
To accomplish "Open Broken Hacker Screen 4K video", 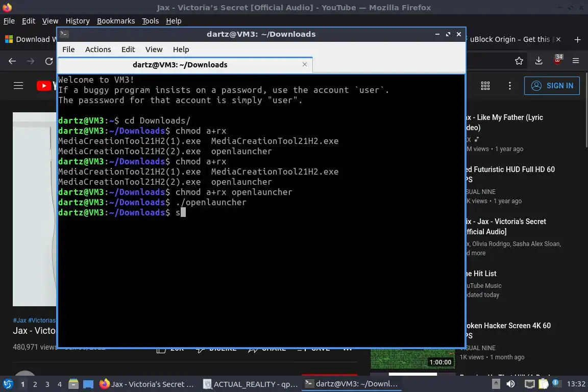I will (x=508, y=330).
